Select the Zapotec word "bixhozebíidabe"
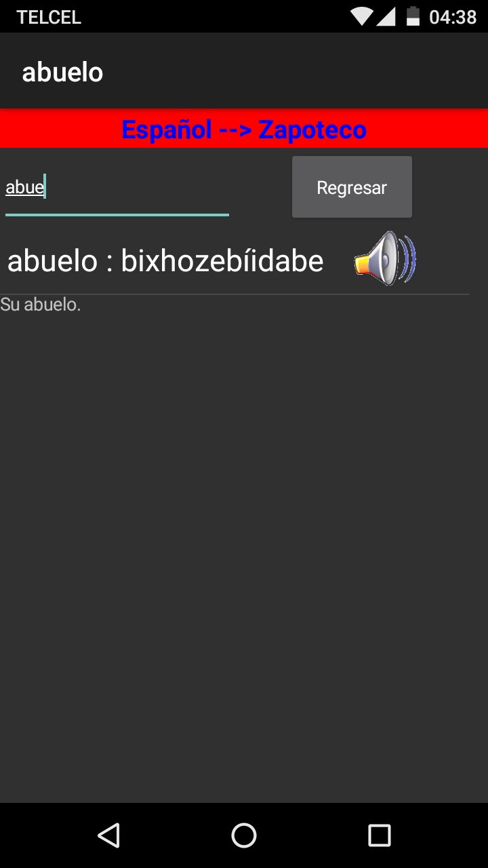 [222, 260]
